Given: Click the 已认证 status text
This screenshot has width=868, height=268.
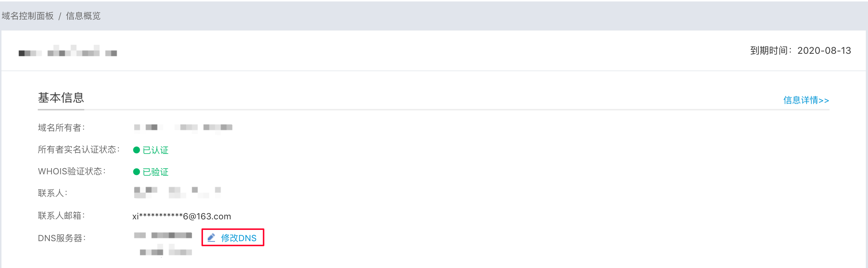Looking at the screenshot, I should tap(155, 150).
